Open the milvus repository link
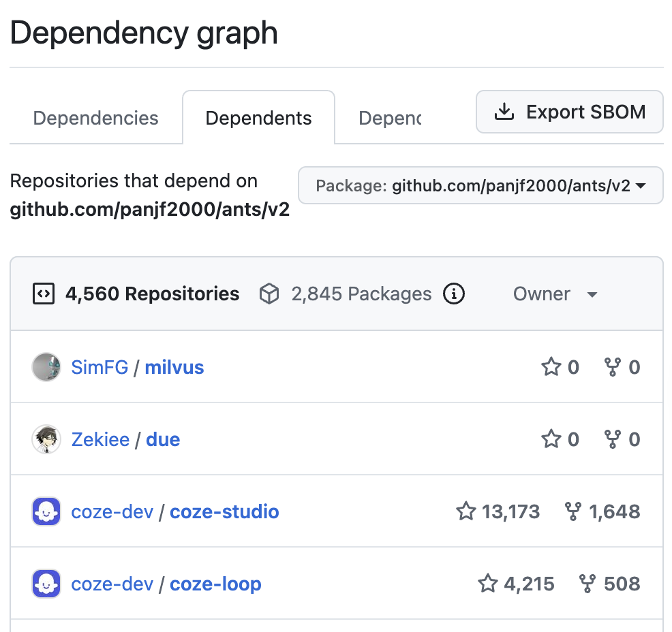672x632 pixels. point(174,368)
